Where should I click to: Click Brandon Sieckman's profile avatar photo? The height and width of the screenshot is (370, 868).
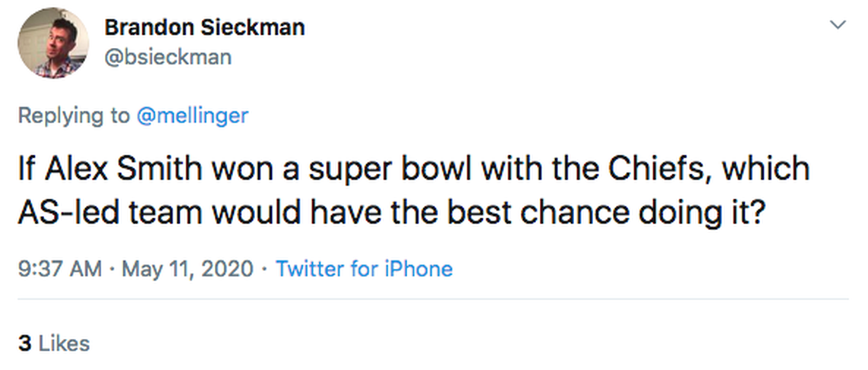pyautogui.click(x=50, y=43)
